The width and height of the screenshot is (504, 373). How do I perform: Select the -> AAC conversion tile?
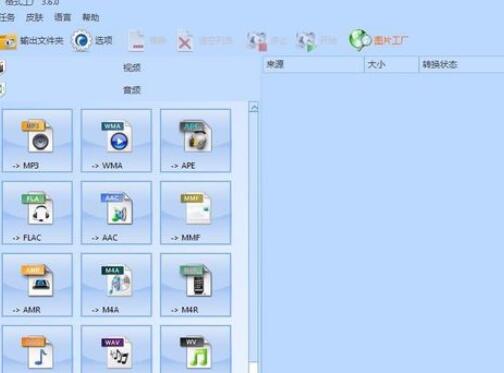point(116,213)
